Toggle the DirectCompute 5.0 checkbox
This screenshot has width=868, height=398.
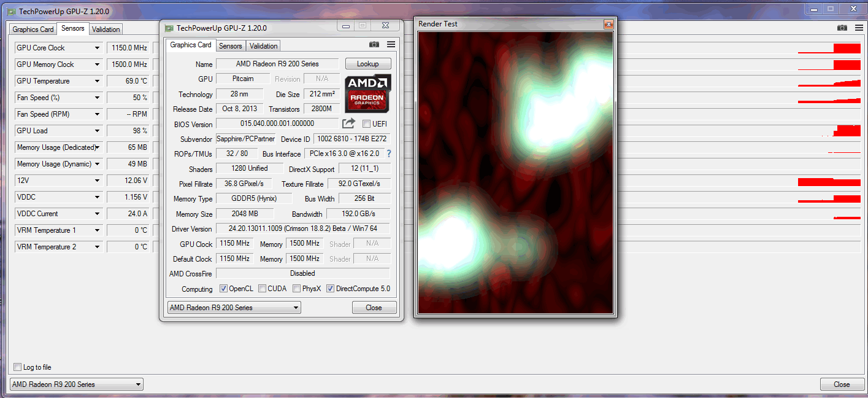[330, 289]
